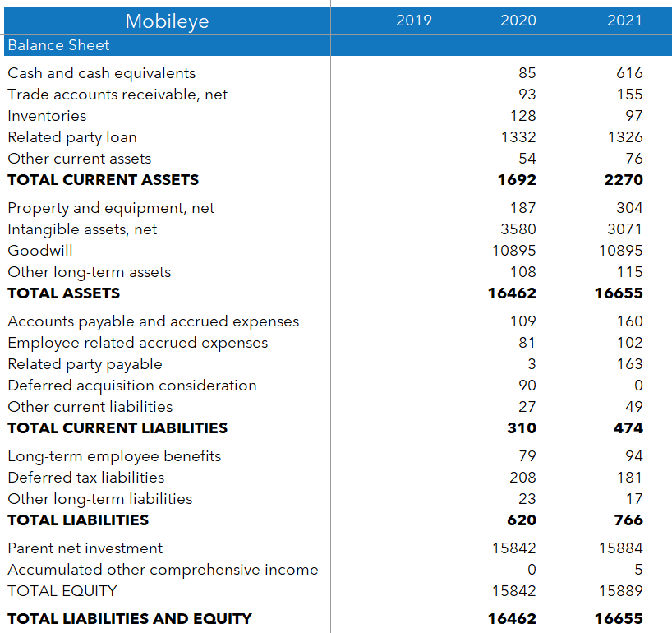Select TOTAL CURRENT ASSETS label
Screen dimensions: 672x633
104,180
